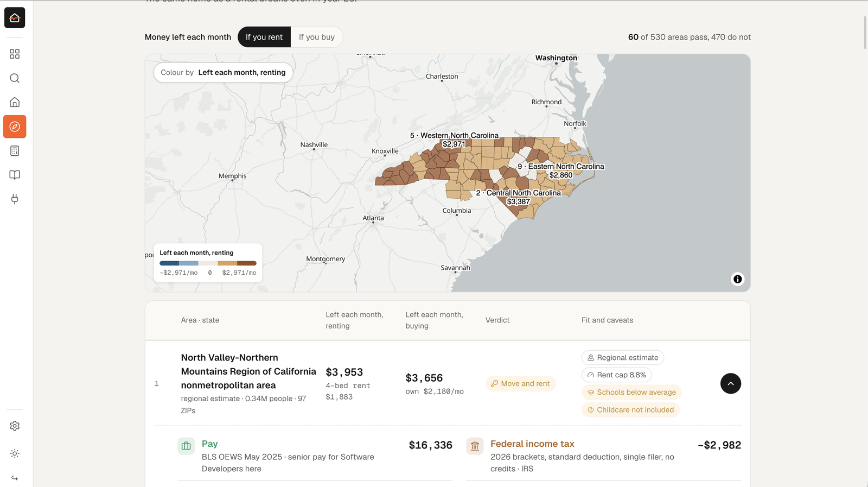Viewport: 868px width, 487px height.
Task: Collapse row 1 with the chevron-up button
Action: tap(730, 383)
